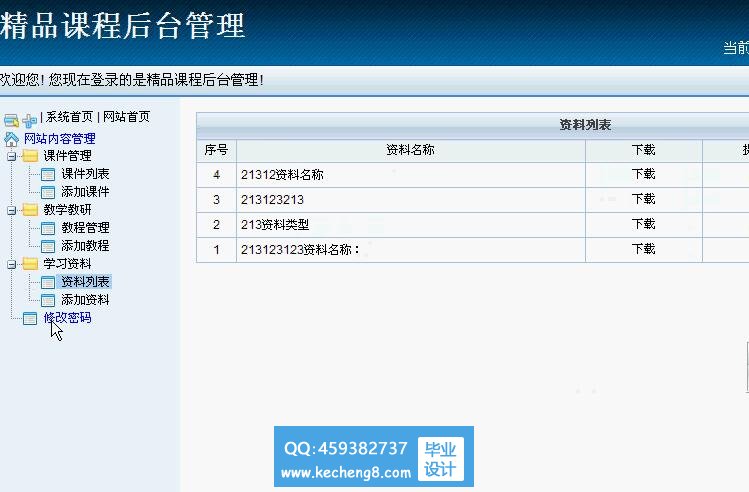Click serial number 2 cell
The image size is (749, 492).
pos(216,225)
